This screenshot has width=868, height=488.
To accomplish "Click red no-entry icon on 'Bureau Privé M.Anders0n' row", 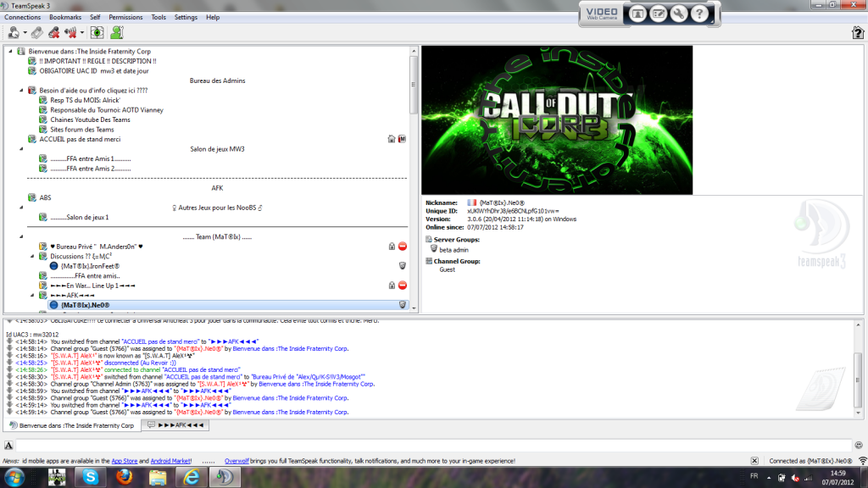I will click(x=403, y=247).
